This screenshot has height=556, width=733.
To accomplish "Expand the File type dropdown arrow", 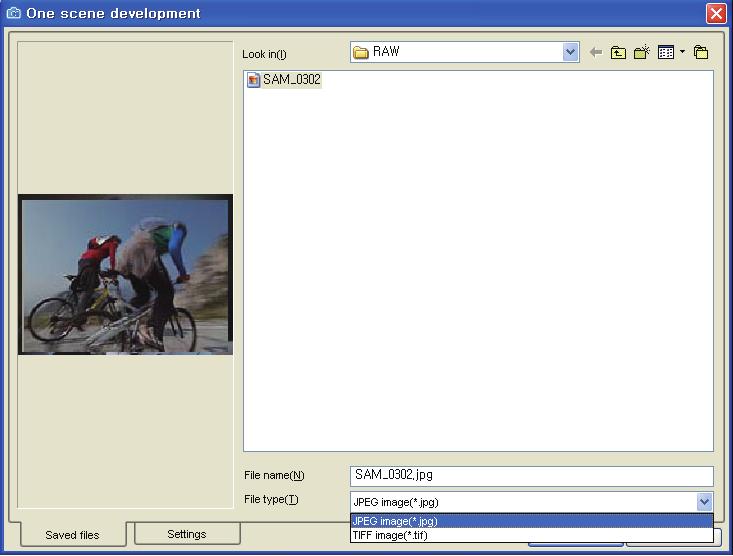I will [x=704, y=502].
